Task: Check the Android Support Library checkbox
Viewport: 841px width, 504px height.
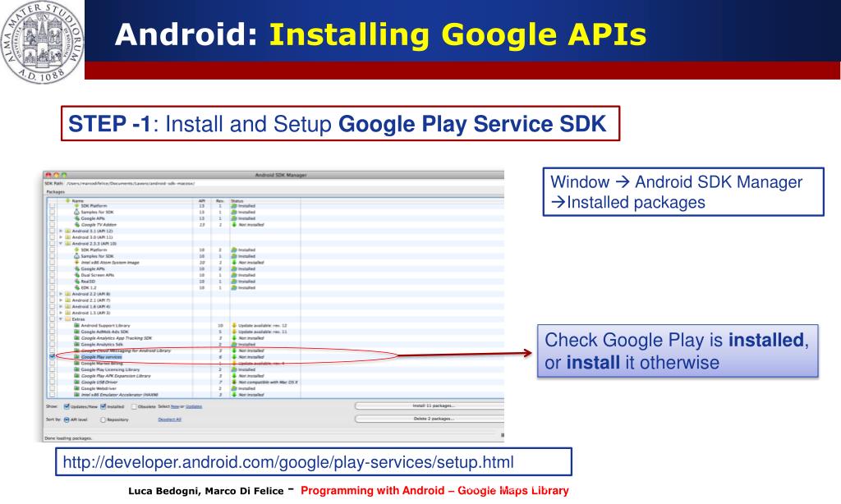Action: coord(52,325)
